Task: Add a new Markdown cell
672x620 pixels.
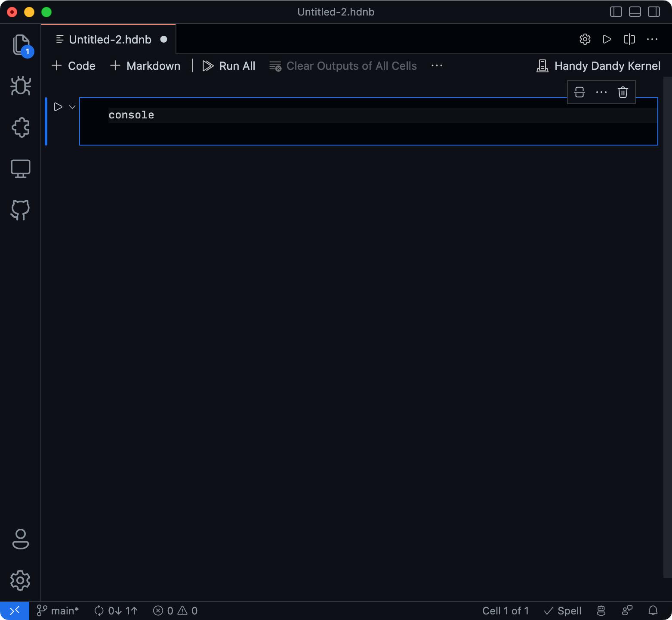Action: pyautogui.click(x=145, y=66)
